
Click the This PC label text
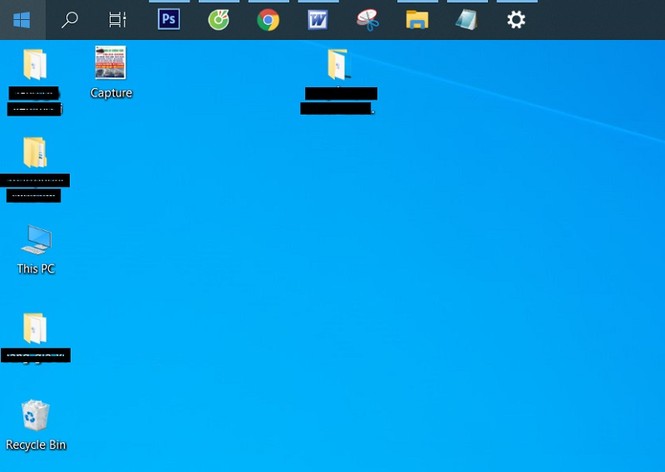pos(36,269)
